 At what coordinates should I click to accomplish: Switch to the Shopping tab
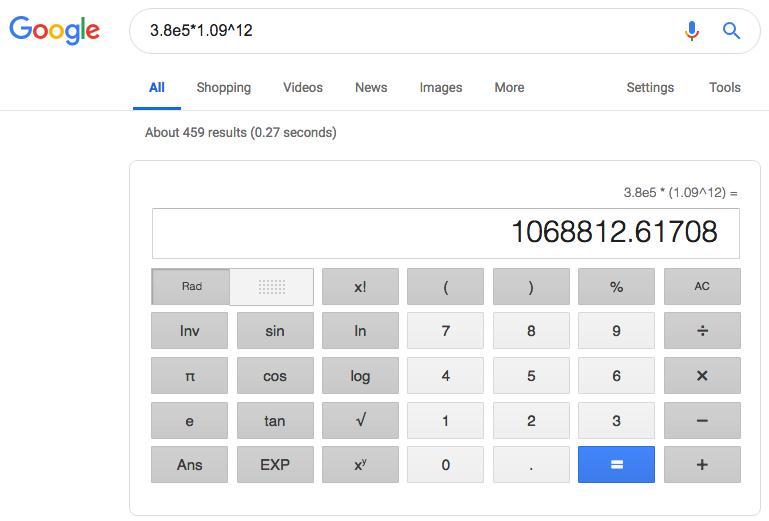tap(223, 88)
